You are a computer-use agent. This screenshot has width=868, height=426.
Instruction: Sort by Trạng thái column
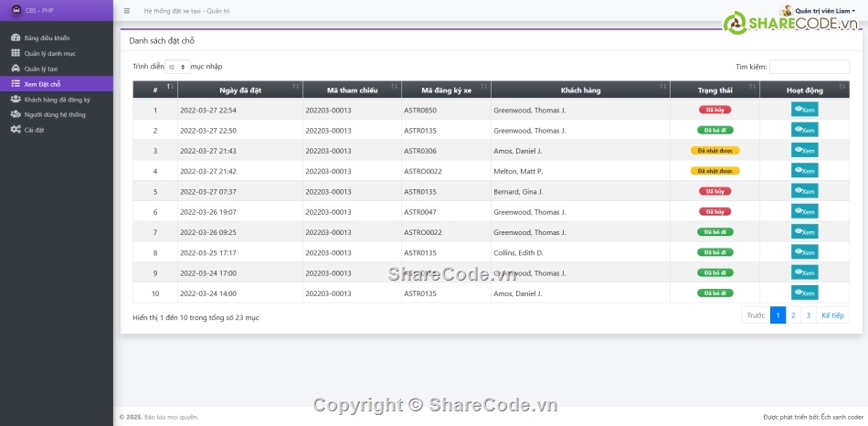pyautogui.click(x=715, y=90)
